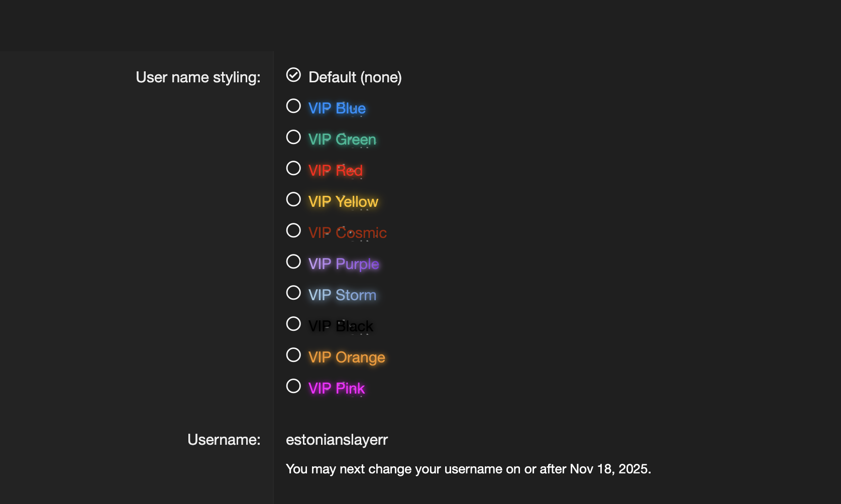
Task: Click the "User name styling:" heading
Action: pyautogui.click(x=198, y=77)
